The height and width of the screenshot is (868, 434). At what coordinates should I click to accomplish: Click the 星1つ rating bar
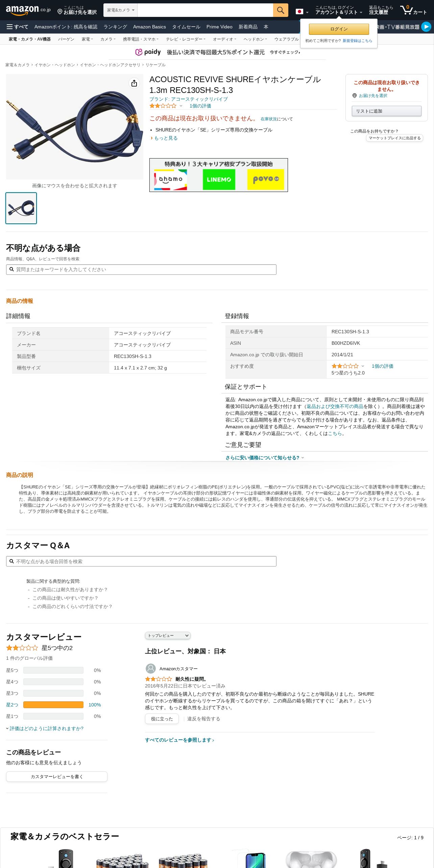[x=53, y=716]
